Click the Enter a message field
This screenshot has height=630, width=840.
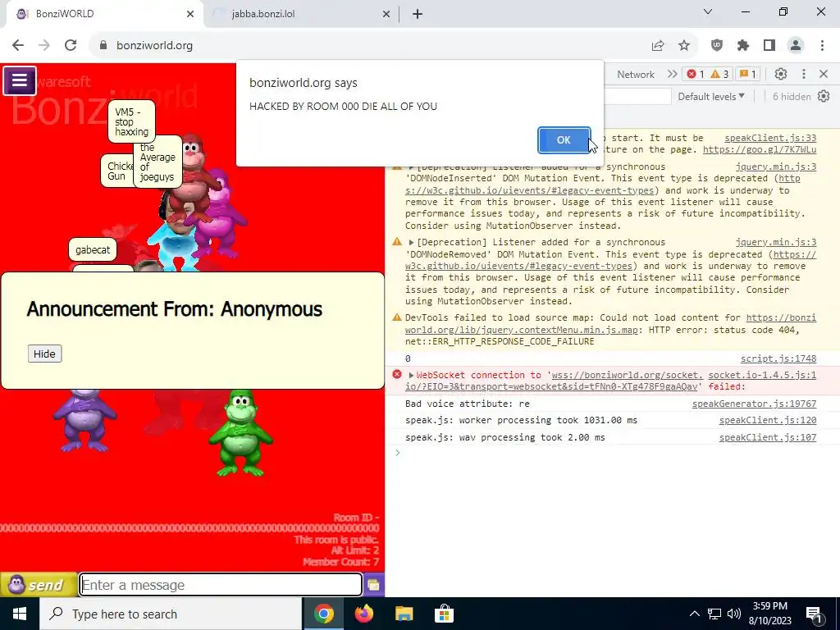click(221, 585)
